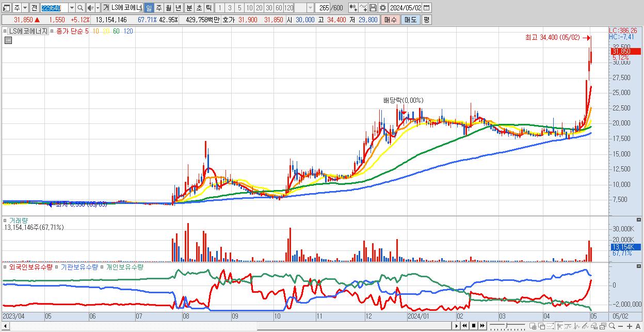Toggle the left panel layout icon
The width and height of the screenshot is (644, 332).
pyautogui.click(x=7, y=8)
